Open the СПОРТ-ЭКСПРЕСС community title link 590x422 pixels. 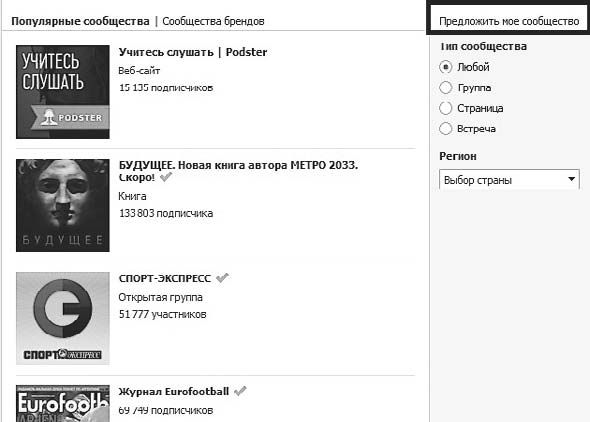coord(165,278)
